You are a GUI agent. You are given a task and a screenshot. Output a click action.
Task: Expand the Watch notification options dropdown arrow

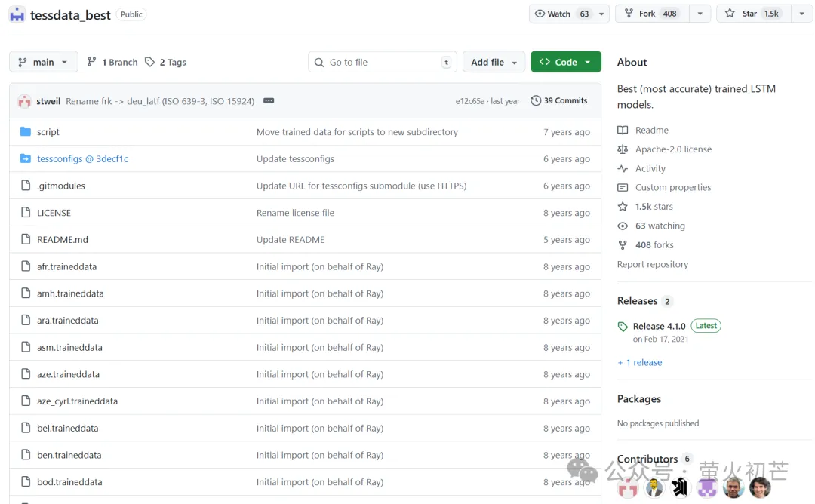coord(601,14)
